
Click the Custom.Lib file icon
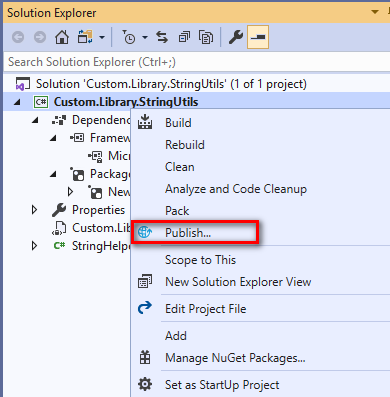click(x=59, y=228)
